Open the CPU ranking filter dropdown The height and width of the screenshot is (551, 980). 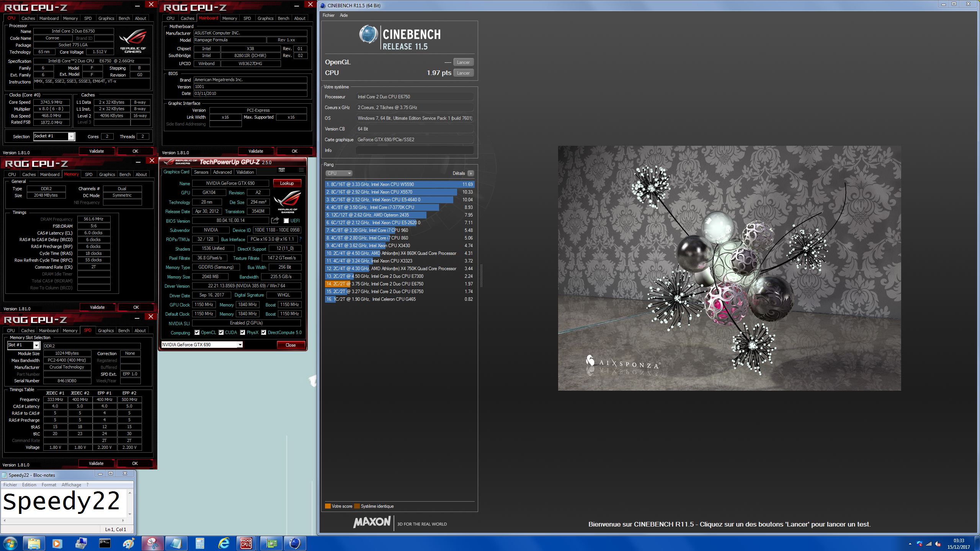point(339,173)
